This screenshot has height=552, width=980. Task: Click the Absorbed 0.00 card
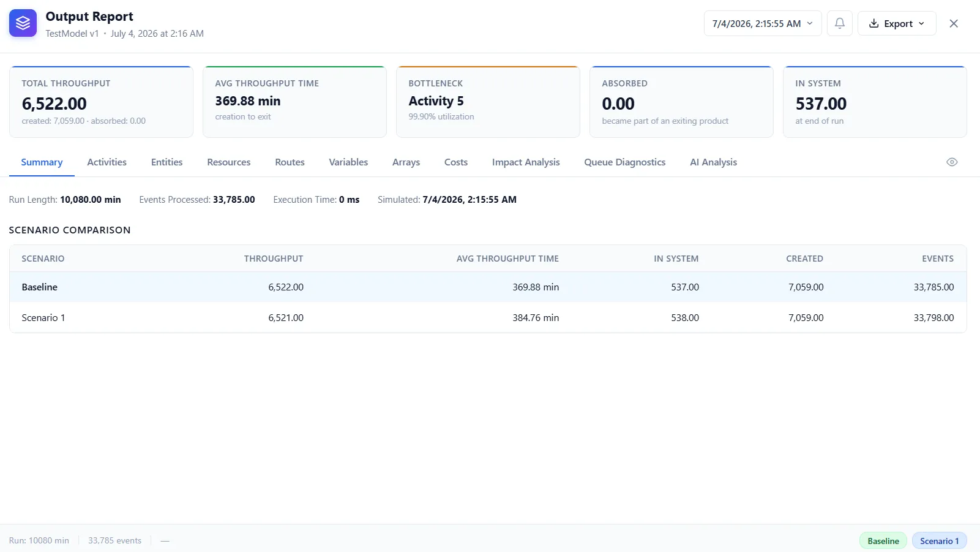tap(681, 102)
